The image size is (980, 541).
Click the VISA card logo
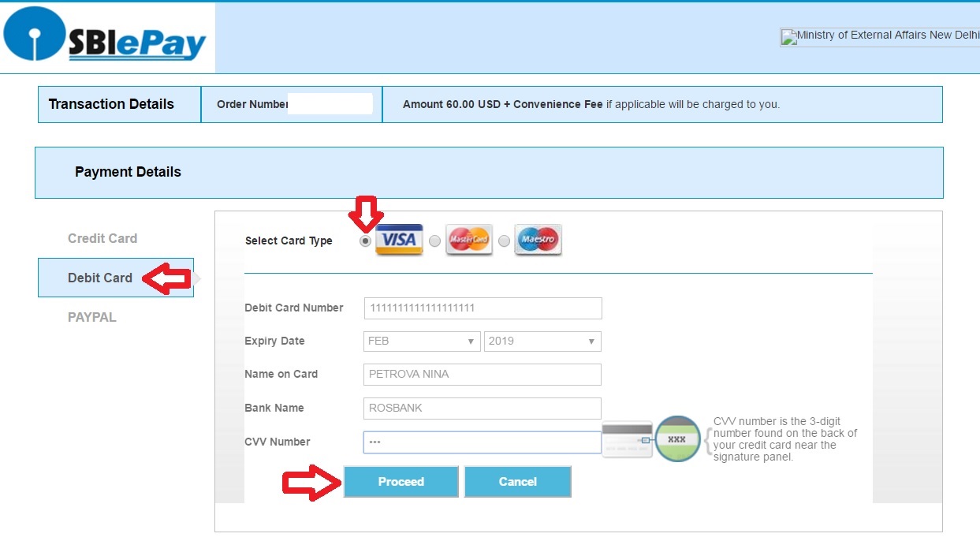tap(399, 240)
